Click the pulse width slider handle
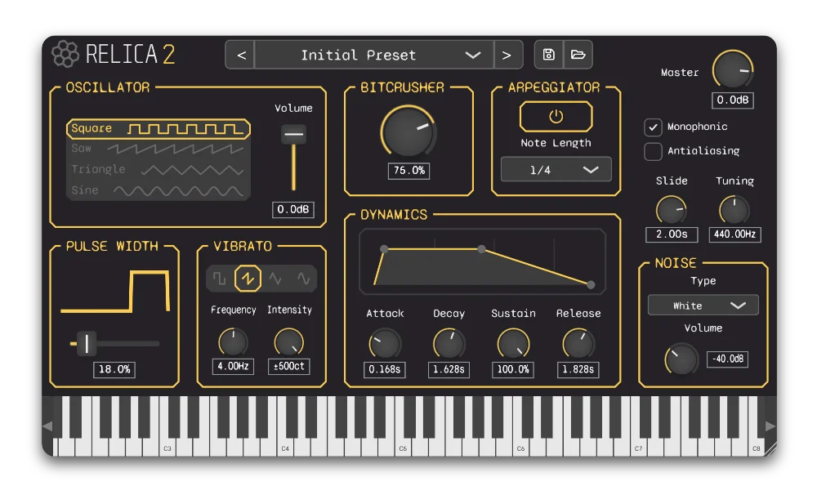817x504 pixels. [87, 344]
